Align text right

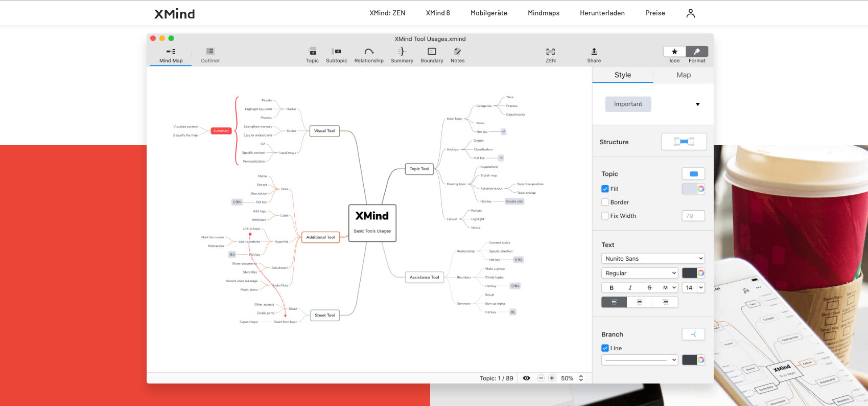pos(665,302)
